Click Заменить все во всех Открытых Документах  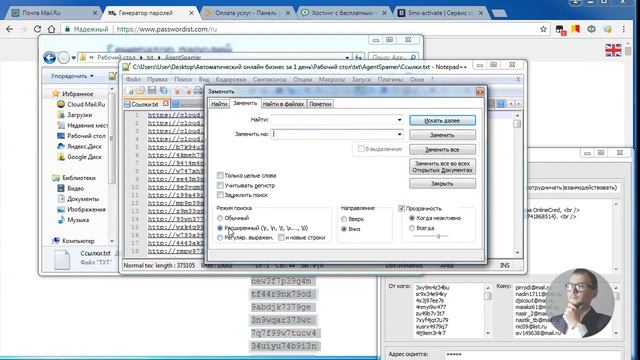[442, 167]
